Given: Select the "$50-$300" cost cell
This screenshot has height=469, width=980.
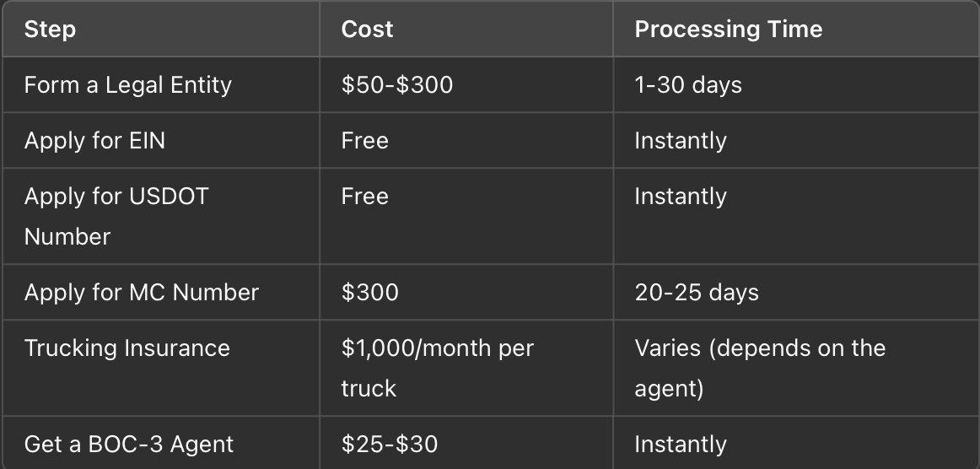Looking at the screenshot, I should (x=397, y=85).
